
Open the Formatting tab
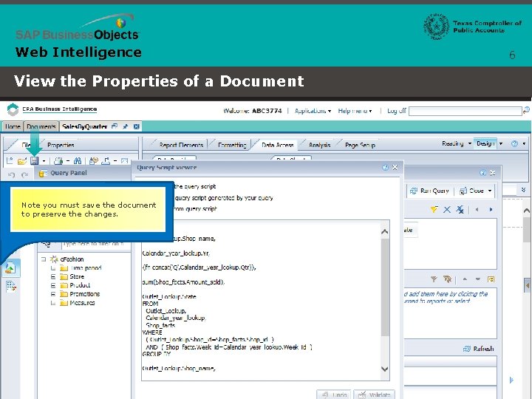232,145
